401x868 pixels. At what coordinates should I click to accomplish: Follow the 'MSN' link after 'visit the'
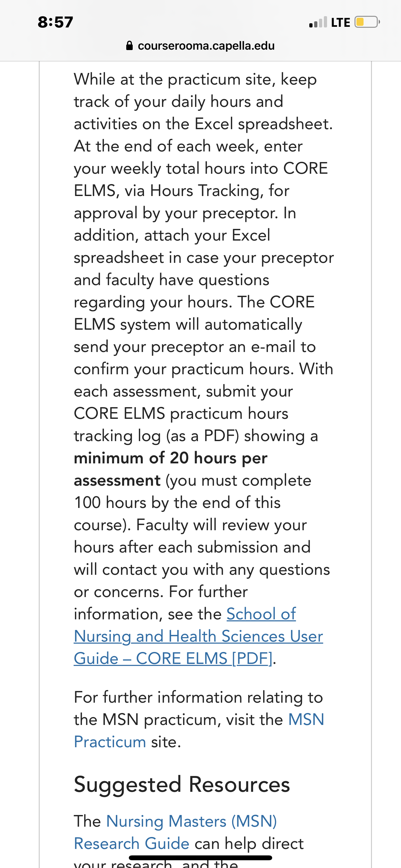coord(306,719)
